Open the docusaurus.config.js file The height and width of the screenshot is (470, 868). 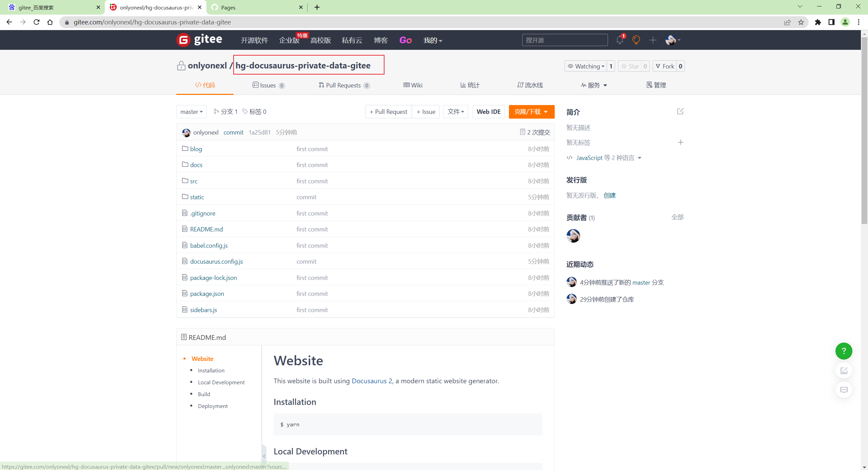[x=216, y=262]
